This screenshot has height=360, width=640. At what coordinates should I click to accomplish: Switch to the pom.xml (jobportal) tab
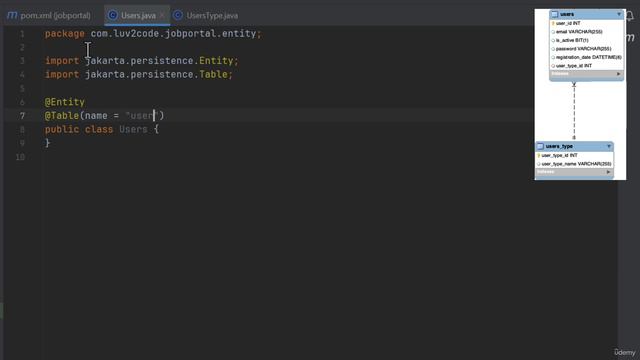tap(50, 16)
